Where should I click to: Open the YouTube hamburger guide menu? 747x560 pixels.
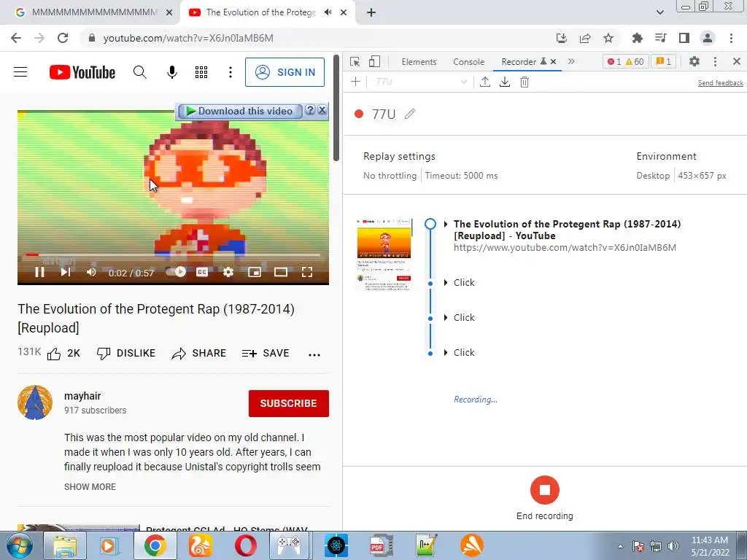(x=20, y=72)
